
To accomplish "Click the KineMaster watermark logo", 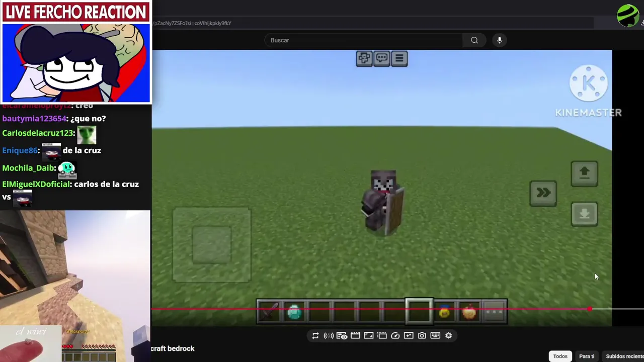I will [588, 91].
